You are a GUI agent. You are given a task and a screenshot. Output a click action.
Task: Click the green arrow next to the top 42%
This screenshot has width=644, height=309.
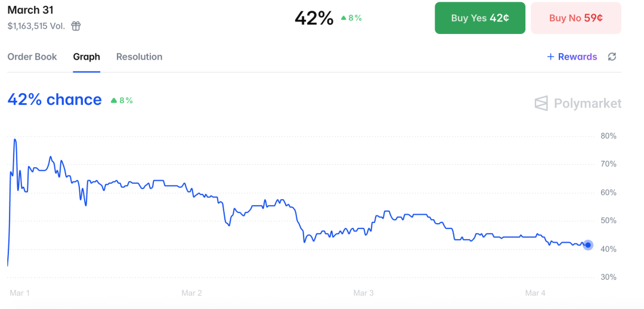tap(343, 18)
